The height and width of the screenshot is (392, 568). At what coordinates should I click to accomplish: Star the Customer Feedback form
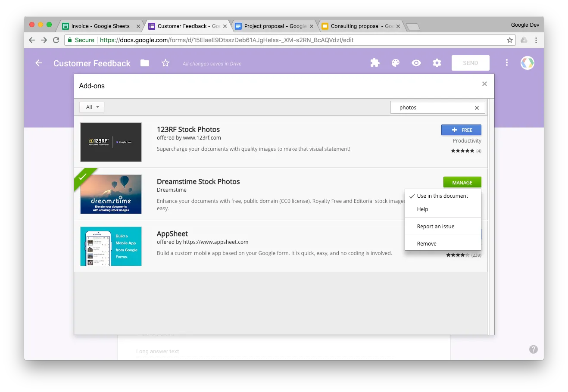(165, 63)
